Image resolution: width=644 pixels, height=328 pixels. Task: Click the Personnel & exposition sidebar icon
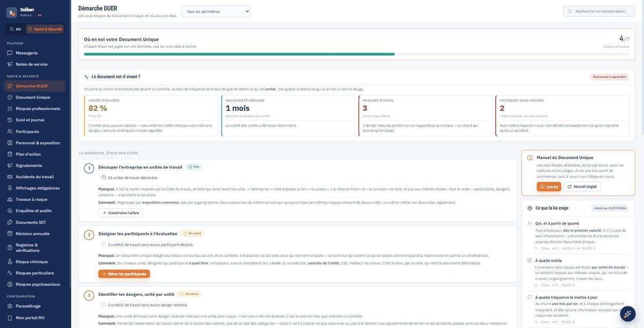coord(10,143)
